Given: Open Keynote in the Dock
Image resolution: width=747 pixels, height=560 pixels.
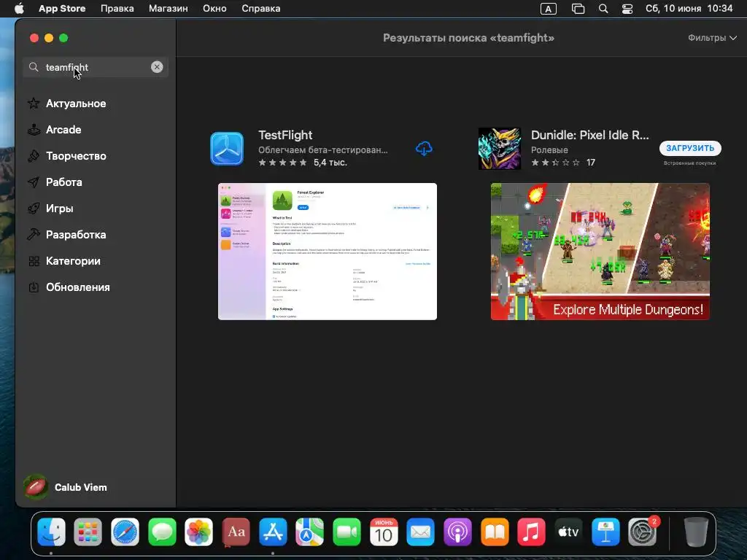Looking at the screenshot, I should pyautogui.click(x=605, y=532).
